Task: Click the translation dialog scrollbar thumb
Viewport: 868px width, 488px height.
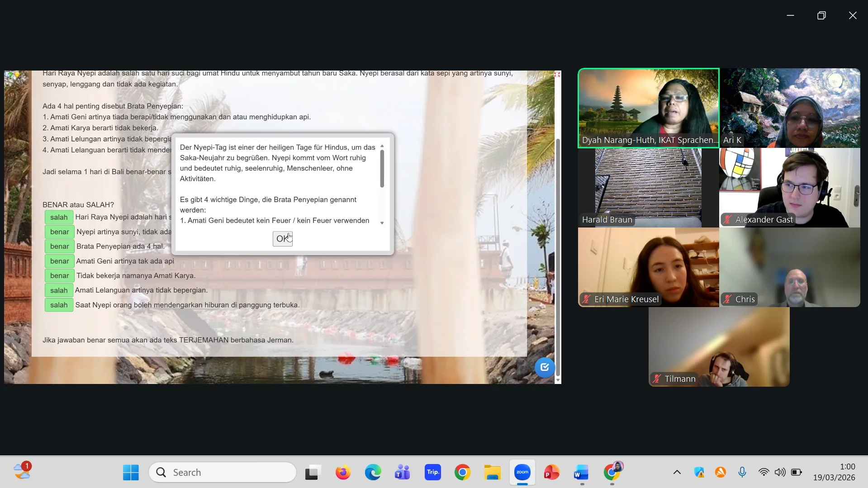Action: click(x=382, y=168)
